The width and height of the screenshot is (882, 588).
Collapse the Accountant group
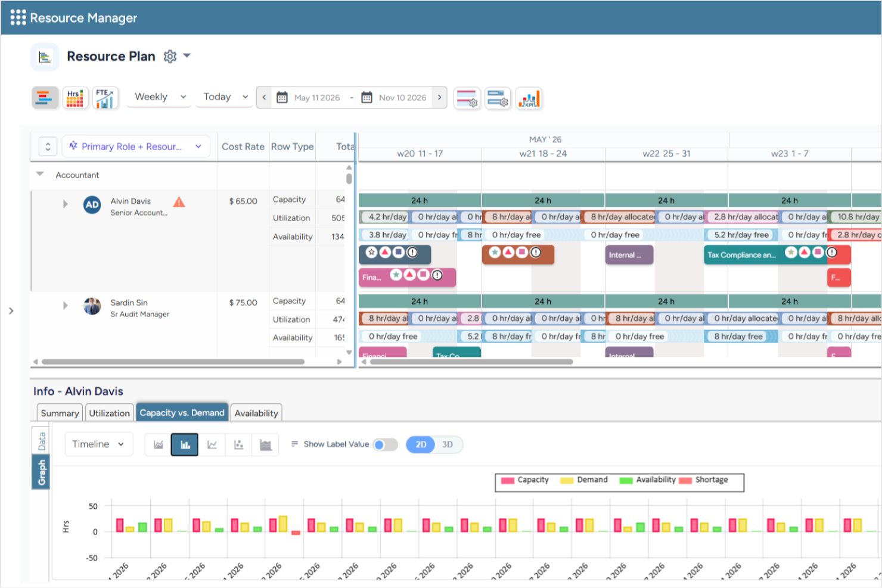pyautogui.click(x=40, y=175)
